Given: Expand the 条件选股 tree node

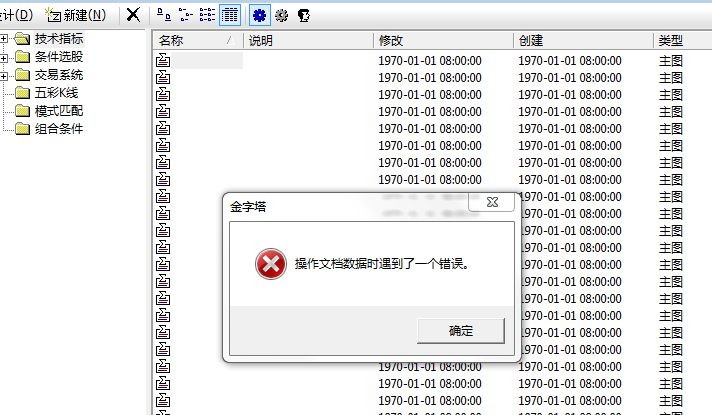Looking at the screenshot, I should [4, 58].
